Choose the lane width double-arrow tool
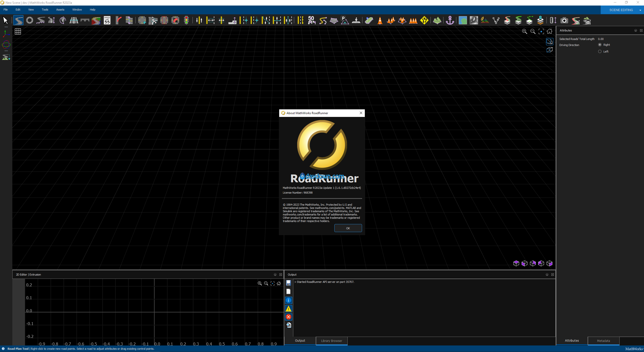The height and width of the screenshot is (352, 644). pos(210,20)
